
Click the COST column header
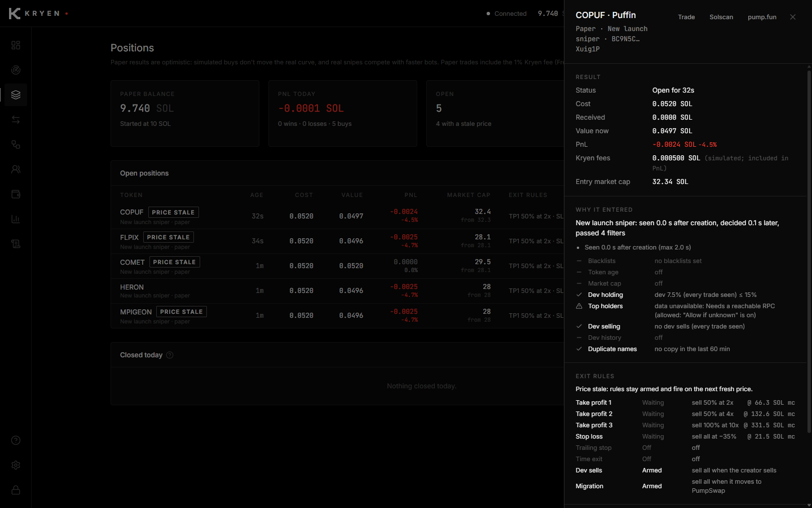(x=304, y=195)
